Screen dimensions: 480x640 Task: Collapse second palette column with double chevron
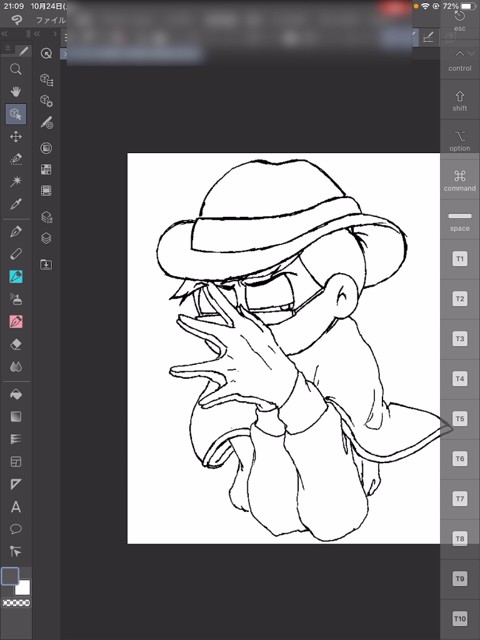tap(37, 34)
